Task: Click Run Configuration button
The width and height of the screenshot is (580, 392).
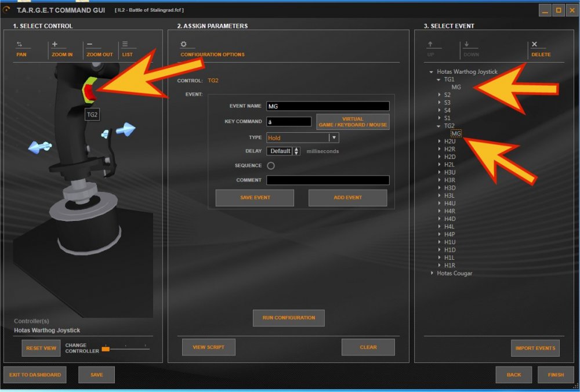Action: point(288,318)
